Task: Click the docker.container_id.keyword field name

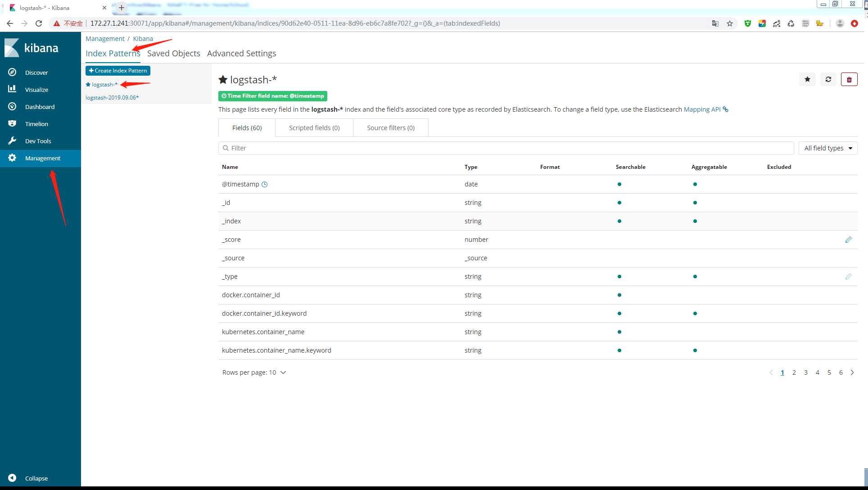Action: [x=264, y=313]
